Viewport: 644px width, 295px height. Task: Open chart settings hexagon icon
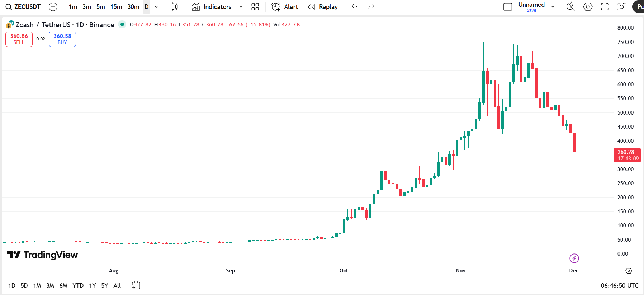588,7
